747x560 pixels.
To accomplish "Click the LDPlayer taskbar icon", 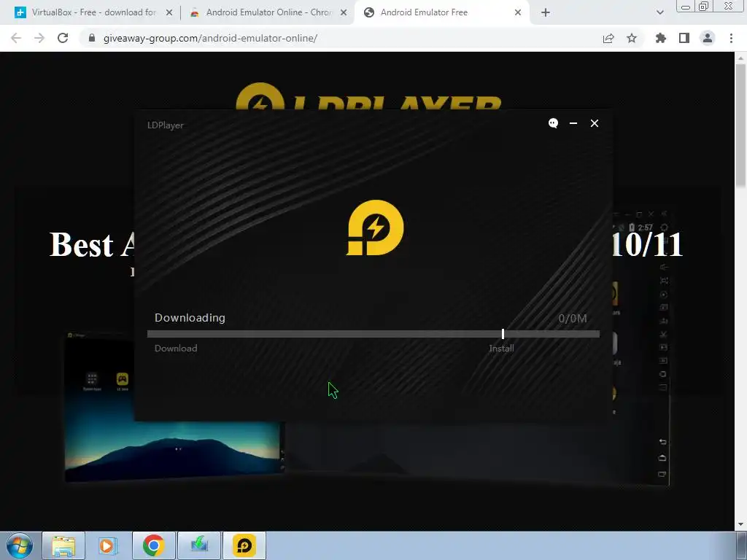I will pos(244,545).
